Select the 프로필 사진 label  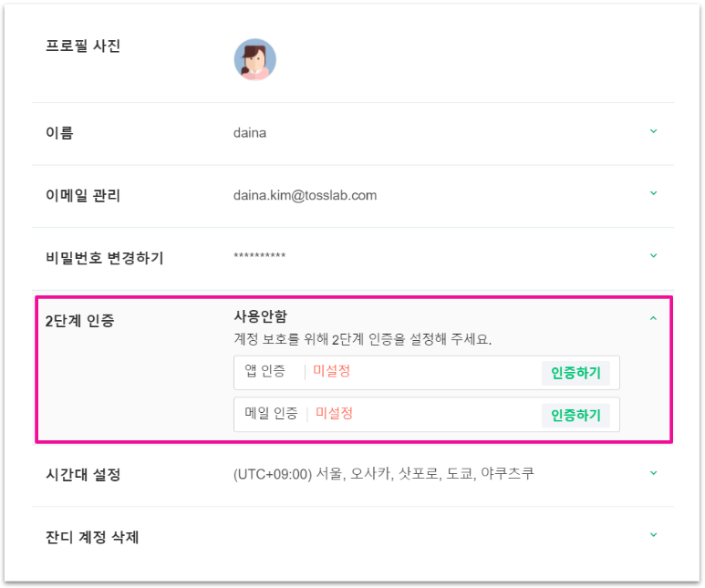point(83,46)
